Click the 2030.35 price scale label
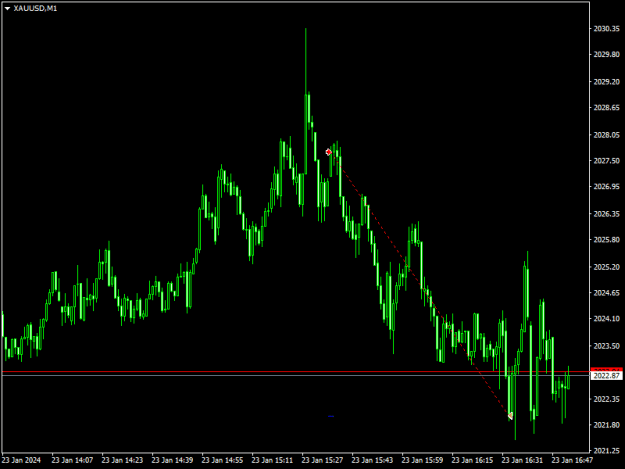Image resolution: width=625 pixels, height=469 pixels. 607,29
